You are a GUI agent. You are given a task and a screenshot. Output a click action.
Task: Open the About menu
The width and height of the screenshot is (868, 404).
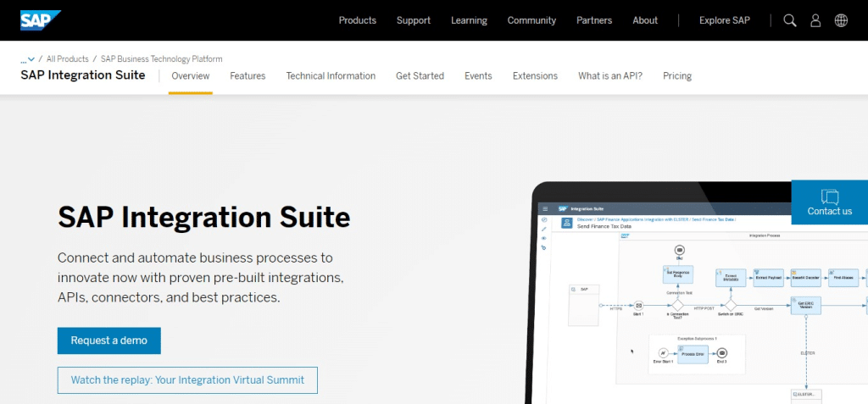tap(645, 20)
